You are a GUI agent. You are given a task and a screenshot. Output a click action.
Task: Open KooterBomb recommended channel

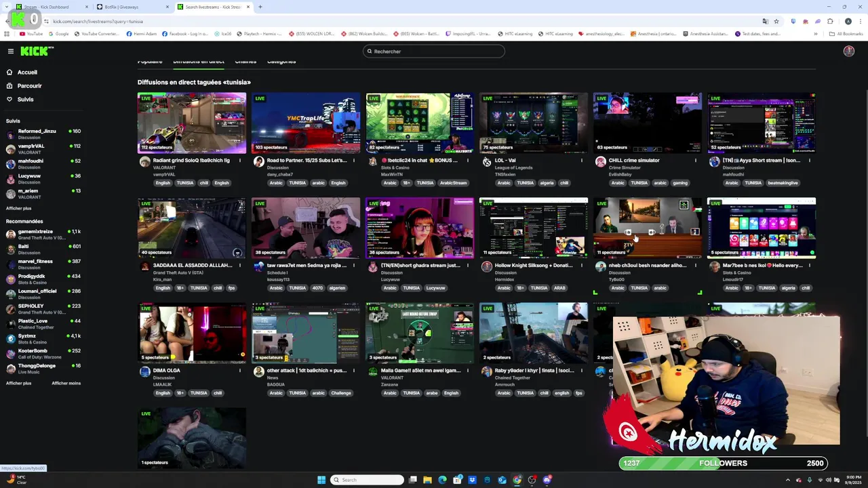click(x=43, y=354)
